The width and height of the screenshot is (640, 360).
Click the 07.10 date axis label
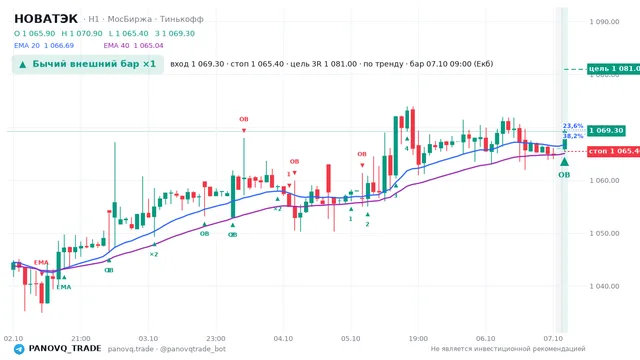(x=553, y=339)
